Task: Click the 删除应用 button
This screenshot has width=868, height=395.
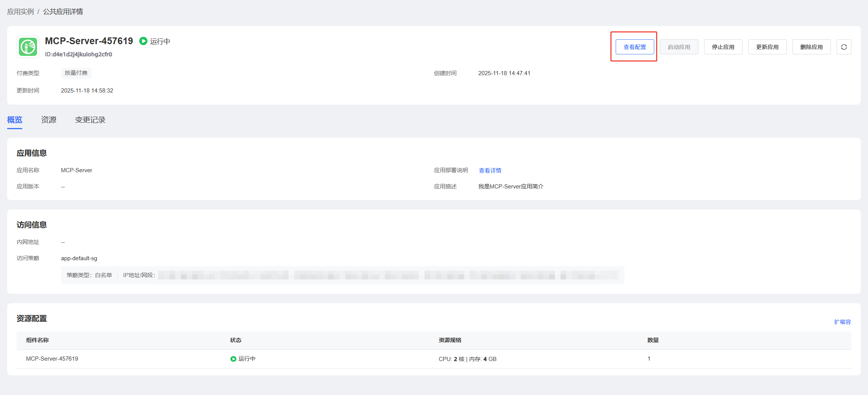Action: click(811, 47)
